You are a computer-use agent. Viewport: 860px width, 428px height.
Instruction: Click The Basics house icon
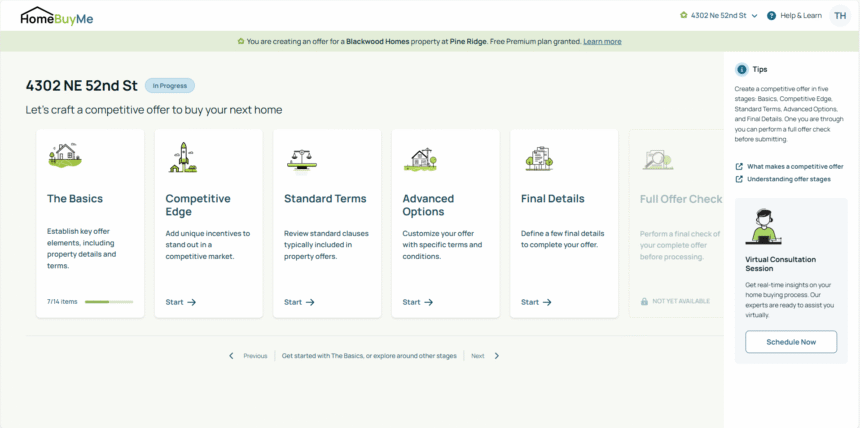[64, 155]
